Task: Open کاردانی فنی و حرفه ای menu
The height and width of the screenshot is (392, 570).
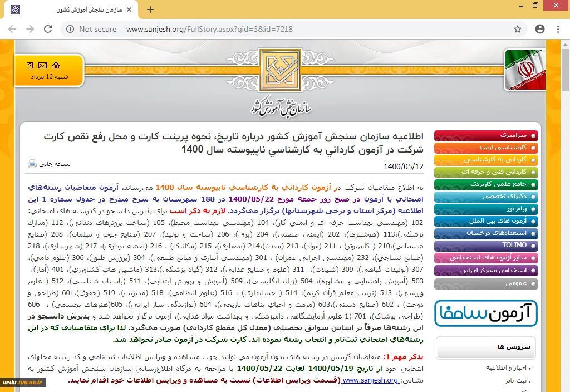Action: [x=485, y=172]
